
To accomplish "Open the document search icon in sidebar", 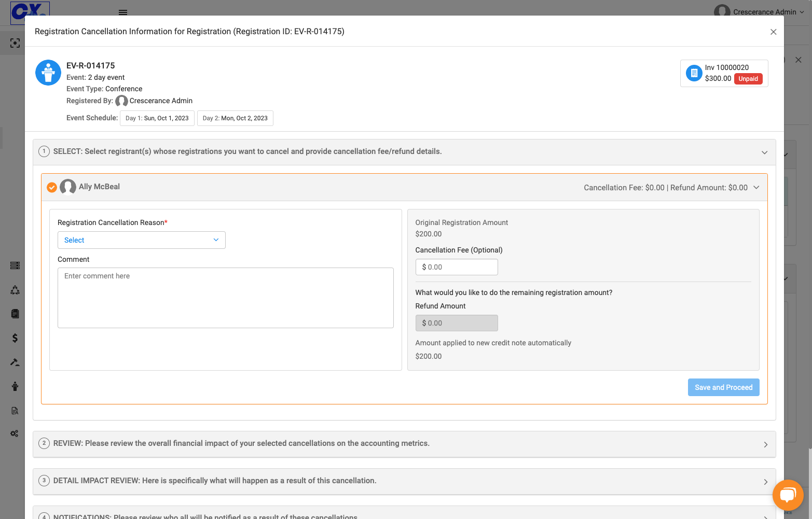I will coord(15,411).
